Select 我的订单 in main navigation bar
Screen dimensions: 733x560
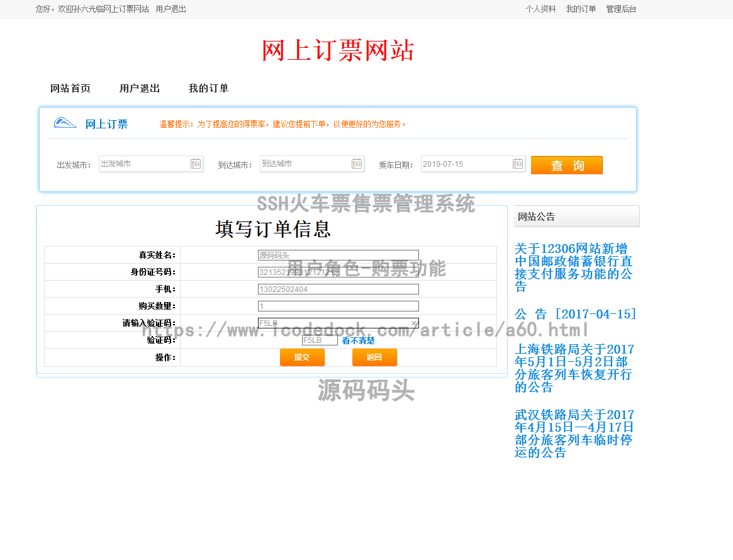208,89
